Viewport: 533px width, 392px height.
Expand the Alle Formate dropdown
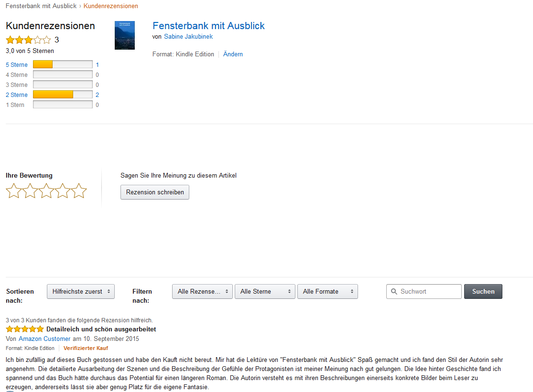pyautogui.click(x=327, y=292)
